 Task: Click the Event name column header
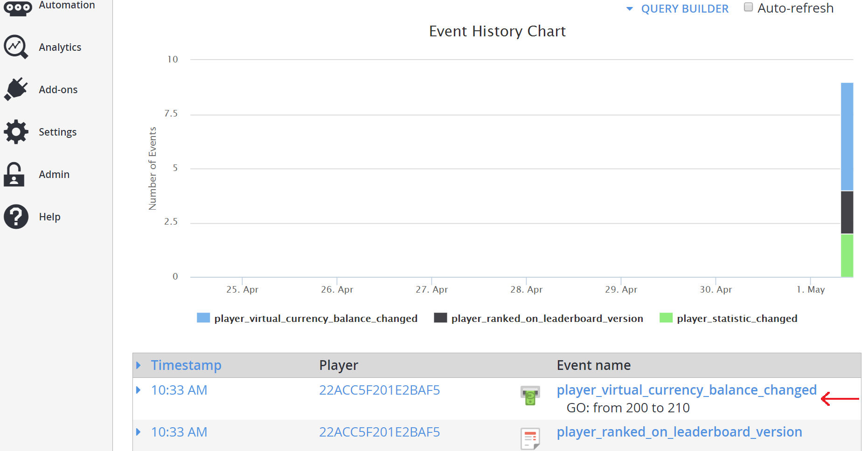click(x=593, y=365)
